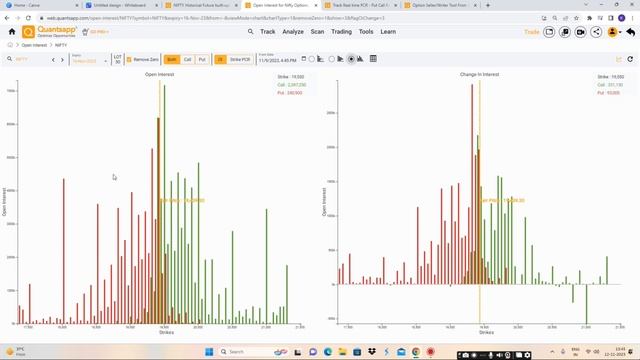Open the Trading menu

[x=341, y=32]
